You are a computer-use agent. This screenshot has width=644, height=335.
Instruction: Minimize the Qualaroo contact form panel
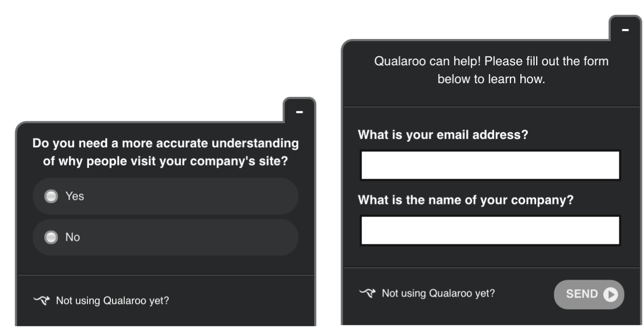(x=625, y=30)
